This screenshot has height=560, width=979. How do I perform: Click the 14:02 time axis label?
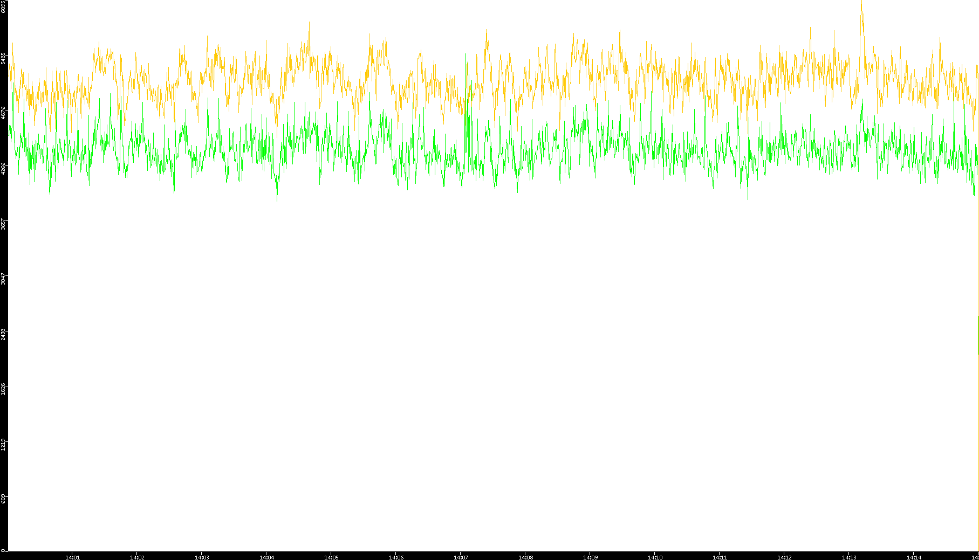137,557
